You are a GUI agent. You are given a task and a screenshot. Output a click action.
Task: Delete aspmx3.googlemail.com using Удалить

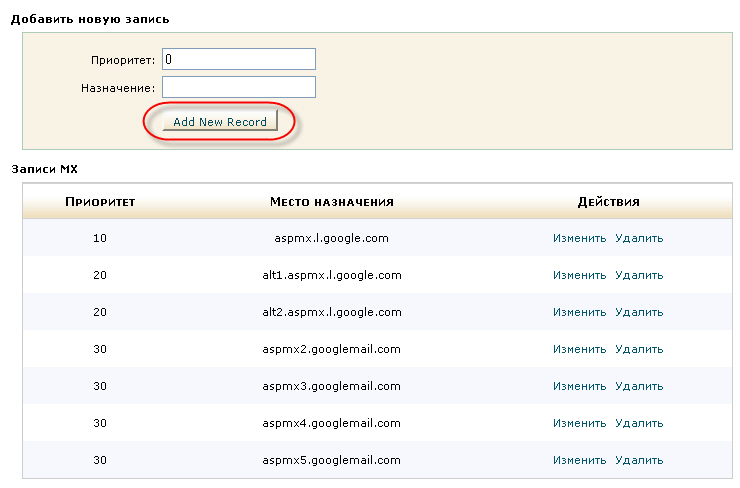[x=639, y=386]
